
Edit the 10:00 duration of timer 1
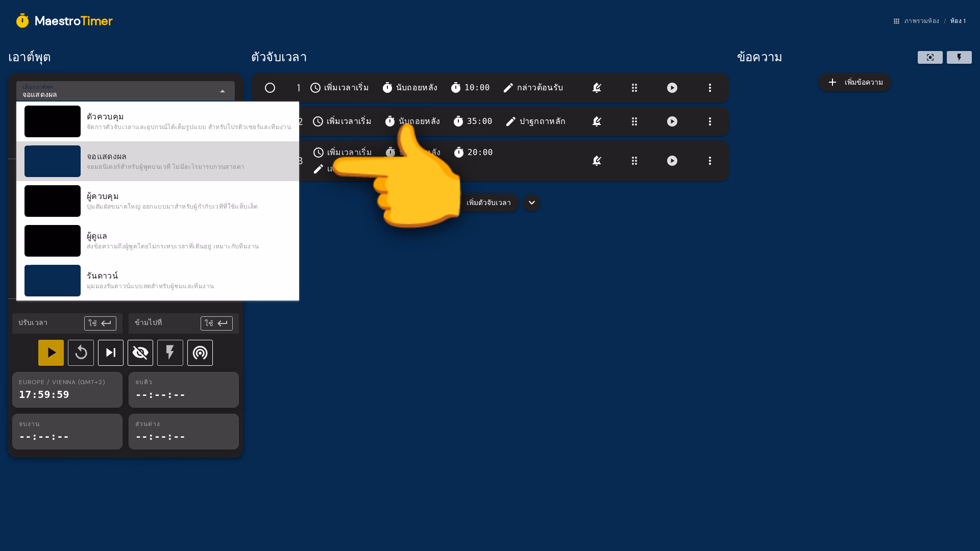point(470,88)
